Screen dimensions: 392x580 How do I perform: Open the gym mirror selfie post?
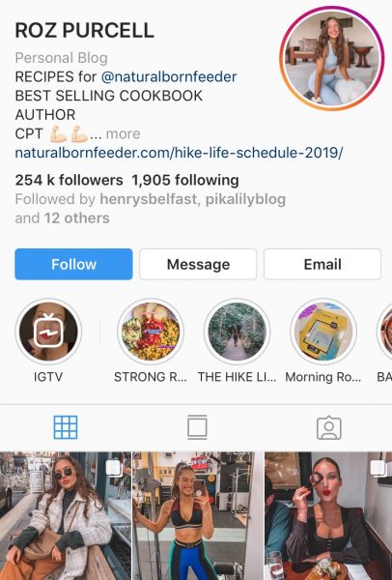click(x=198, y=515)
